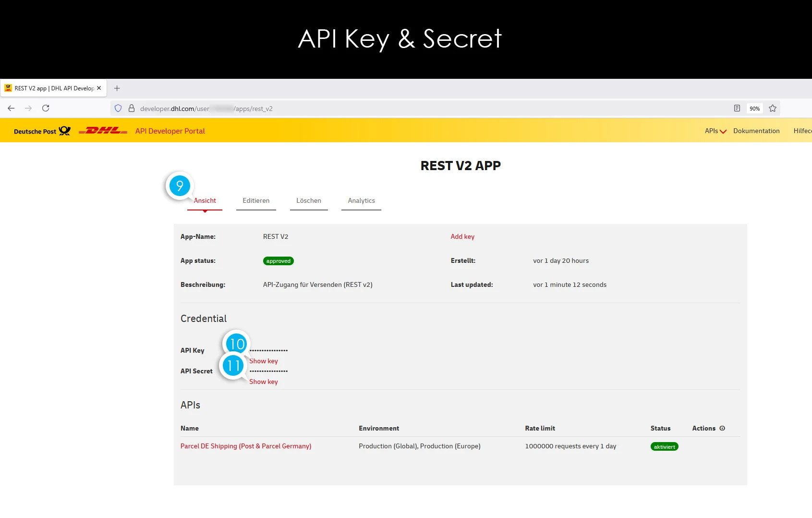Switch to the Editieren tab

click(256, 201)
